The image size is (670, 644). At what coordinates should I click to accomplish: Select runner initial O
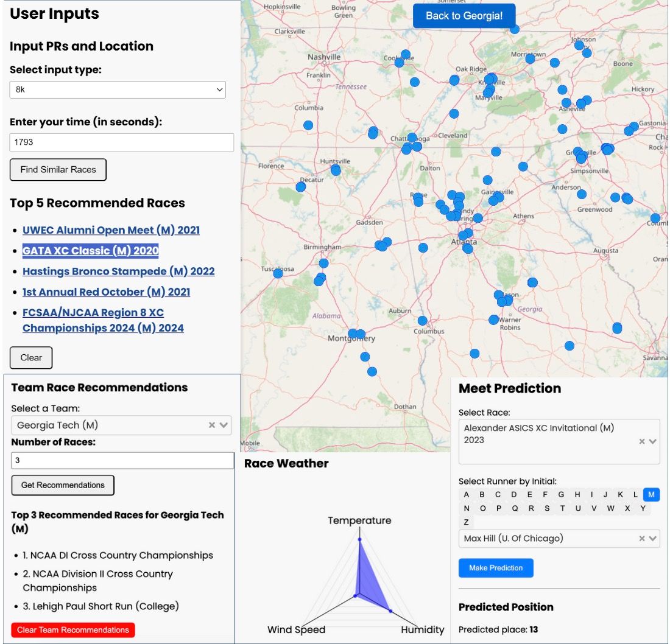coord(483,508)
